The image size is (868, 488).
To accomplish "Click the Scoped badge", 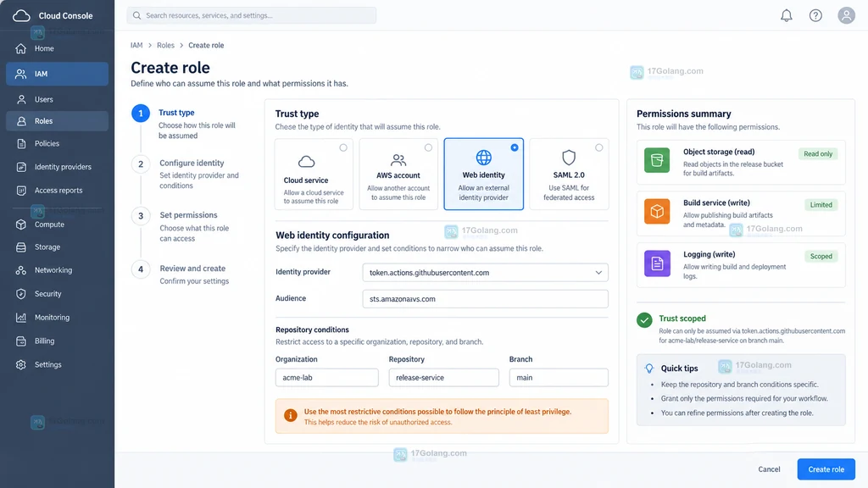I will click(821, 256).
